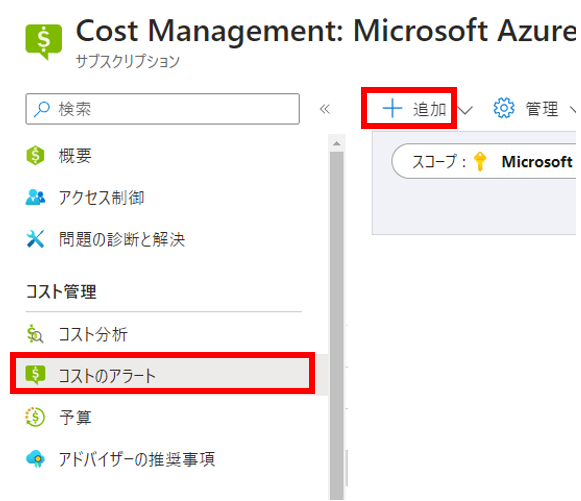Collapse the sidebar with double-chevron button
581x501 pixels.
pyautogui.click(x=325, y=109)
